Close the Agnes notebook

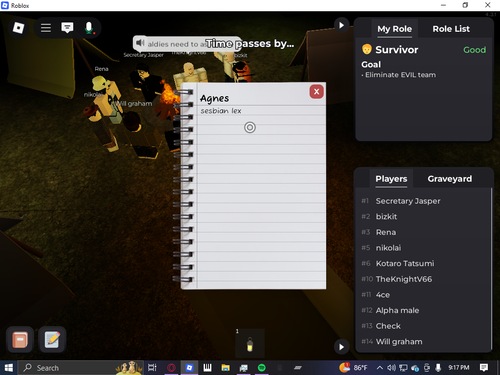tap(316, 92)
